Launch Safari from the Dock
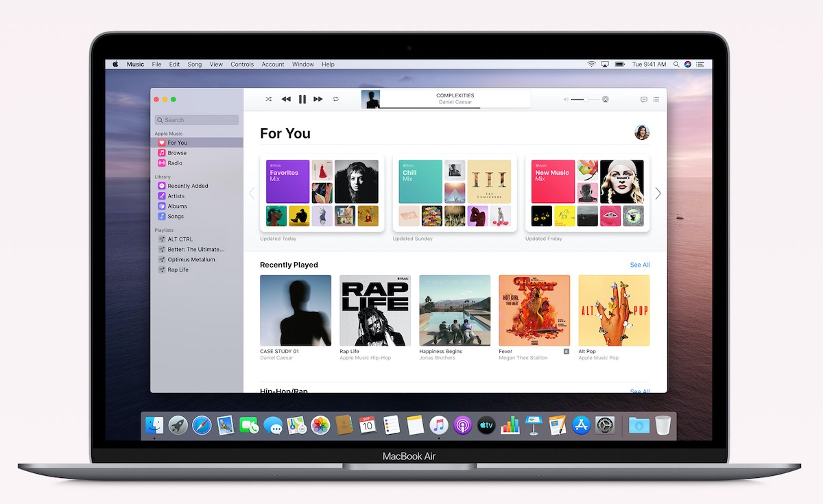This screenshot has width=823, height=504. pyautogui.click(x=202, y=426)
